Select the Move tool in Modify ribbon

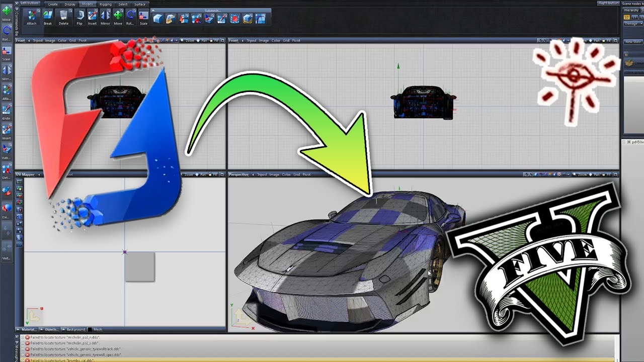pyautogui.click(x=118, y=18)
